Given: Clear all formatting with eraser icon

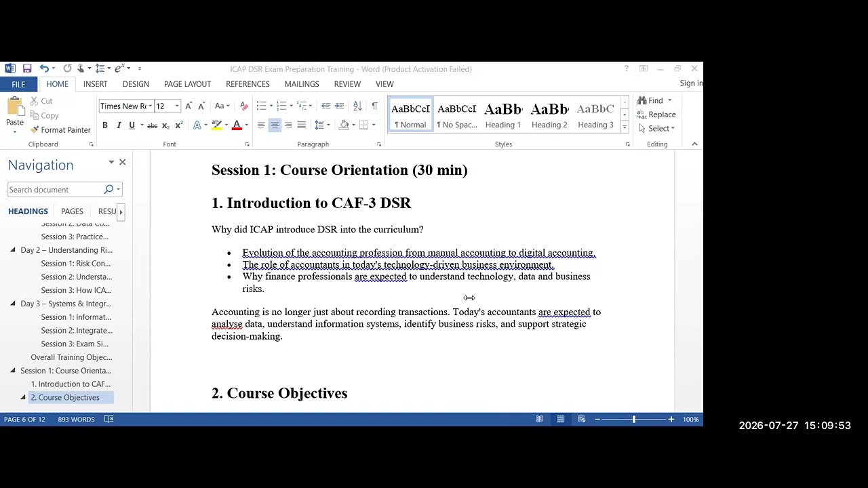Looking at the screenshot, I should click(244, 106).
